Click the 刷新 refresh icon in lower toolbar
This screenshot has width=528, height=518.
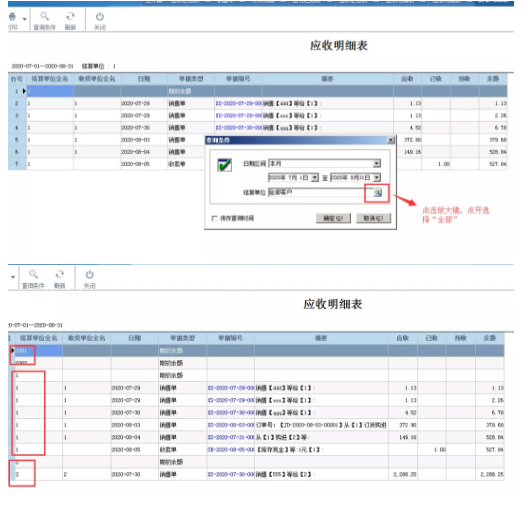(x=60, y=274)
